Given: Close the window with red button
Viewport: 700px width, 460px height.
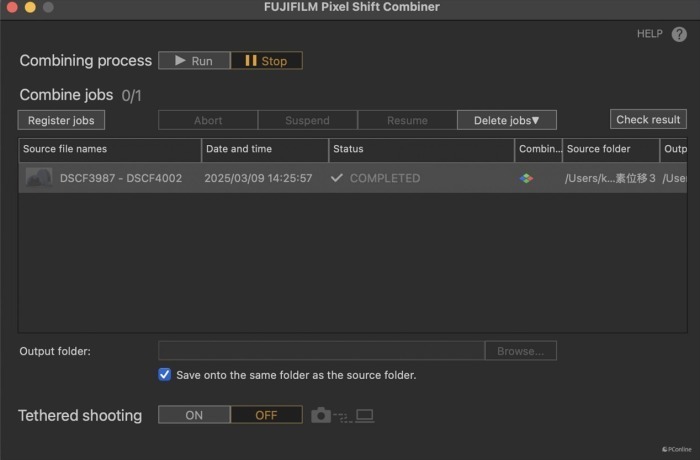Looking at the screenshot, I should [x=12, y=7].
